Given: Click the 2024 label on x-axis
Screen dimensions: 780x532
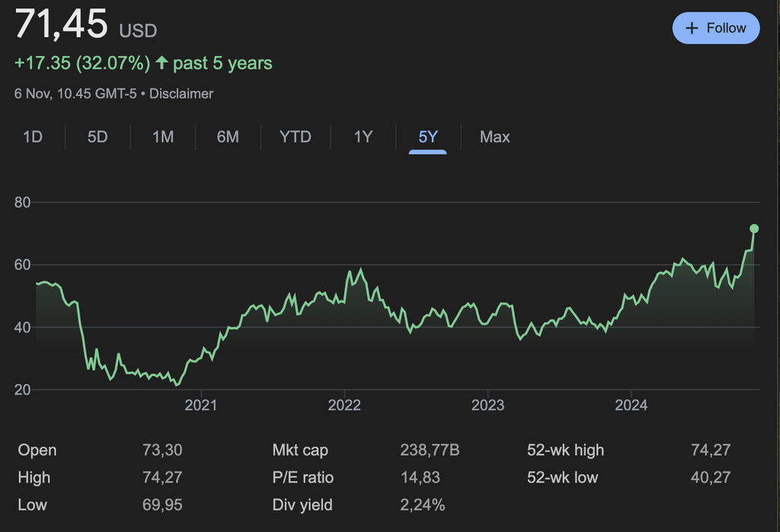Looking at the screenshot, I should coord(631,405).
